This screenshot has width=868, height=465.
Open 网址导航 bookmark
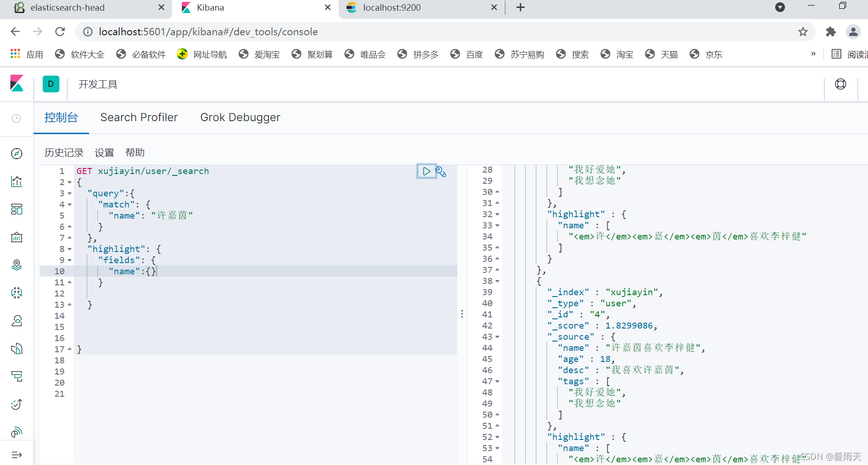click(202, 54)
